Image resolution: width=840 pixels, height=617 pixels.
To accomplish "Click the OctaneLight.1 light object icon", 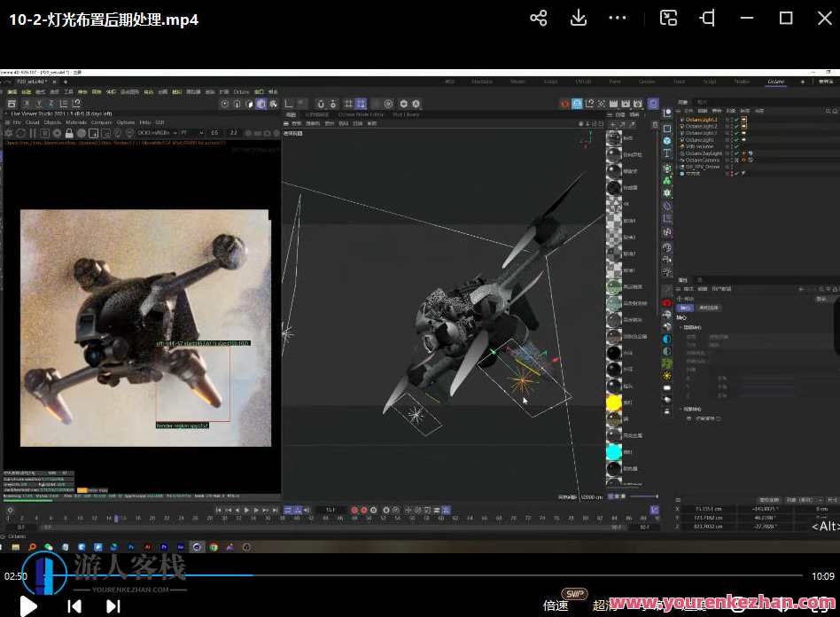I will point(683,119).
